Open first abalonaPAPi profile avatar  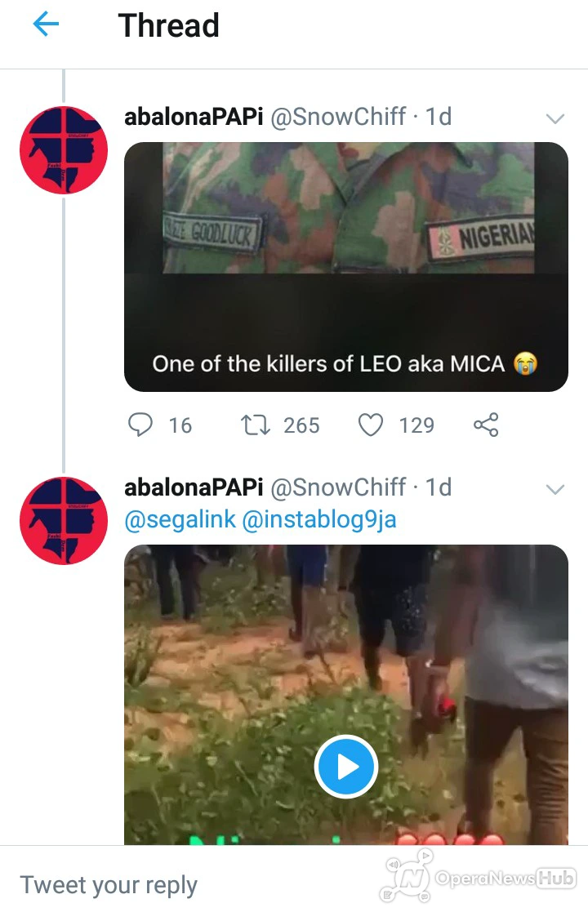(64, 150)
